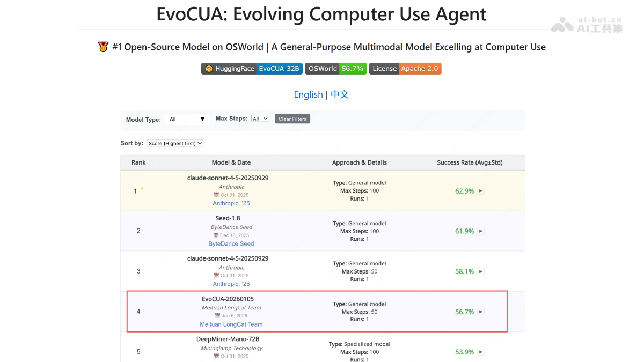Click the star marker beside rank 1
Image resolution: width=644 pixels, height=362 pixels.
click(x=141, y=187)
